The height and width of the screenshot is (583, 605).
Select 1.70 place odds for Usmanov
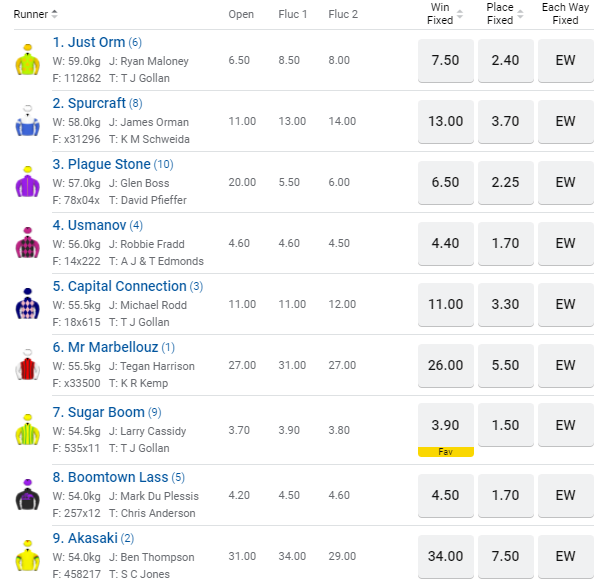pyautogui.click(x=505, y=243)
